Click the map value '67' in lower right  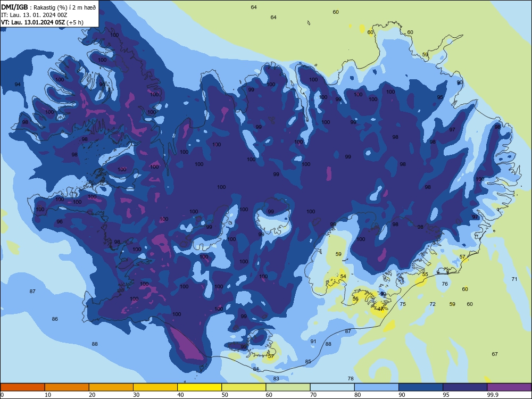pos(495,354)
